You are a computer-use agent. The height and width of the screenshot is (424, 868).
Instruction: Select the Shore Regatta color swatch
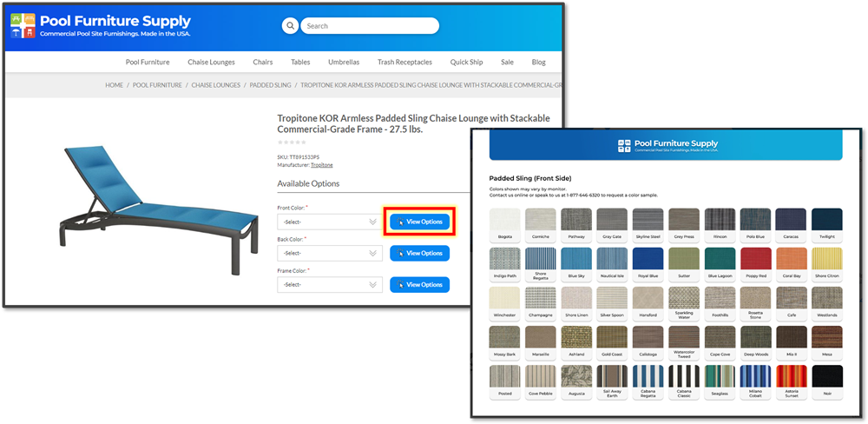tap(540, 264)
